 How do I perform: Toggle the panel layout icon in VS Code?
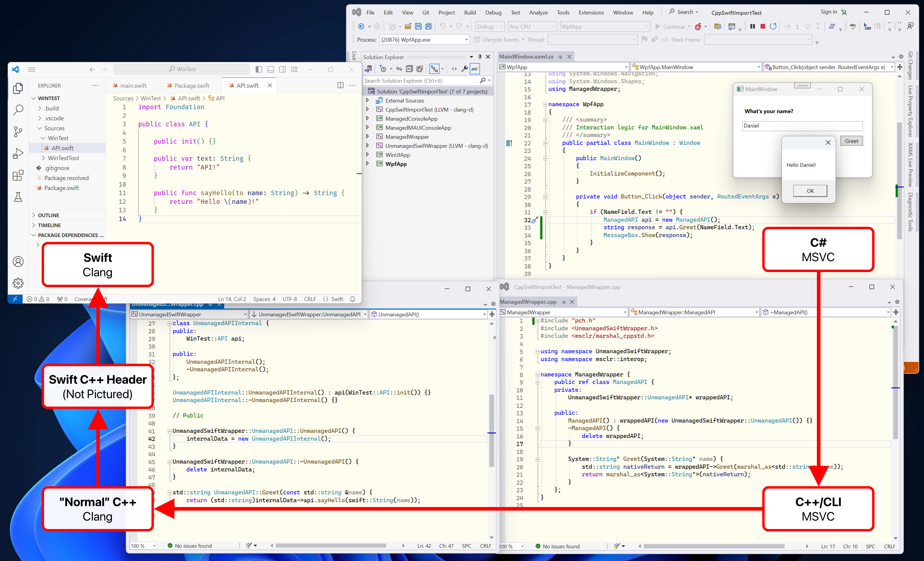tap(270, 69)
